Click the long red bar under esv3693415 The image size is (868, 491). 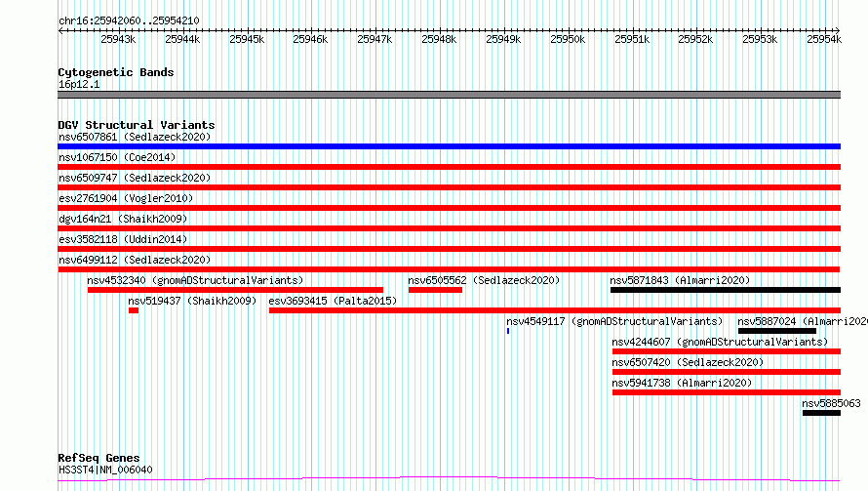[555, 310]
